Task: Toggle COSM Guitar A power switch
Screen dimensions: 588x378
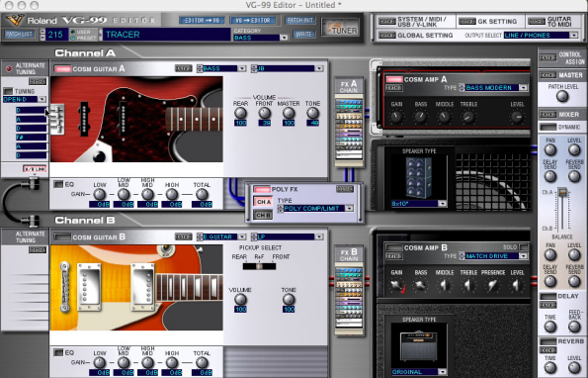Action: pos(62,69)
